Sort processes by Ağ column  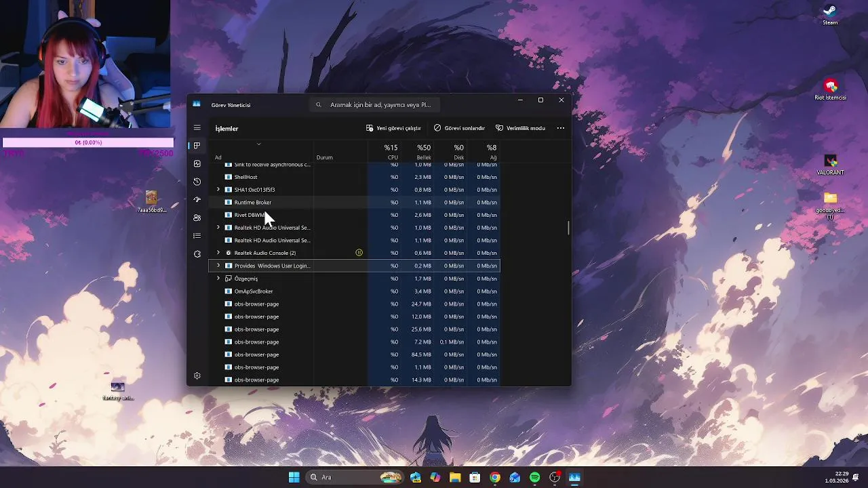484,152
